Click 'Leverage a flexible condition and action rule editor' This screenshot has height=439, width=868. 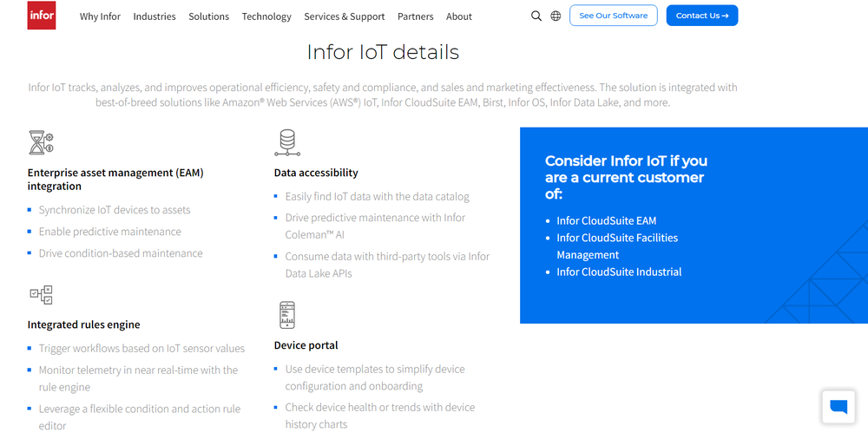140,416
